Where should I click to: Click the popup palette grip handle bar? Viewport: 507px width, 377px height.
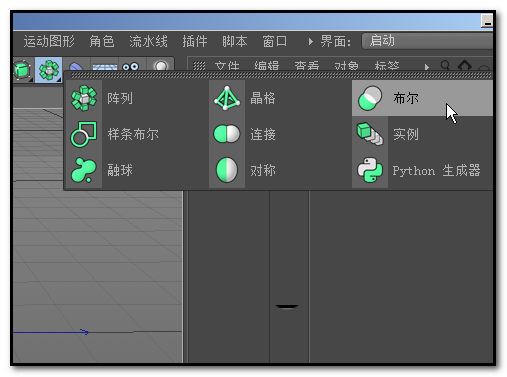(x=281, y=76)
